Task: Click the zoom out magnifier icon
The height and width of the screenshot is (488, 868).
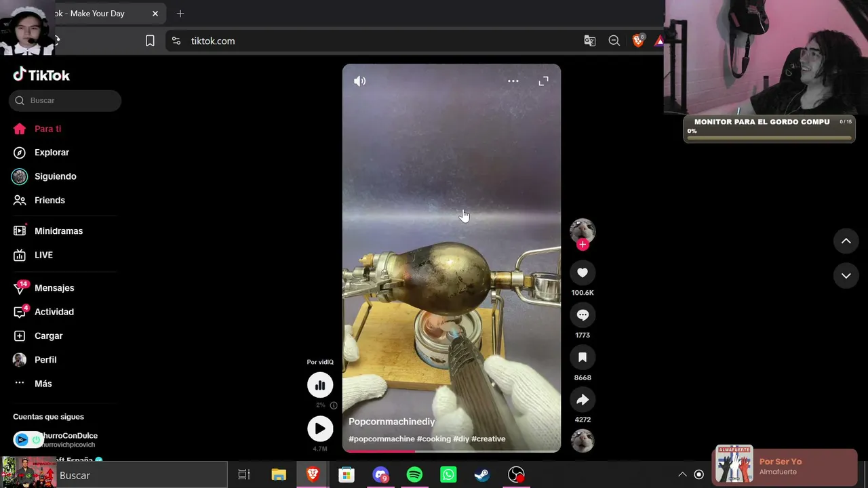Action: click(614, 41)
